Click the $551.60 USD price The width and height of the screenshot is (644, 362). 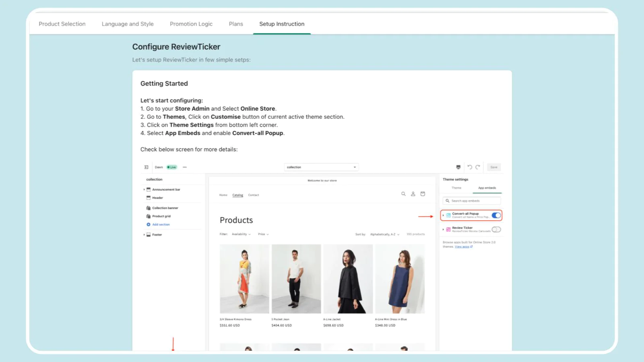click(230, 325)
